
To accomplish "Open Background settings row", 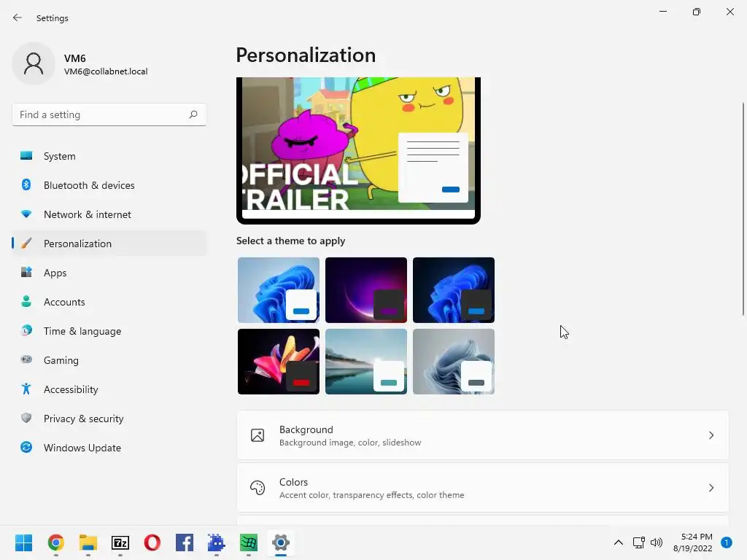I will tap(483, 435).
